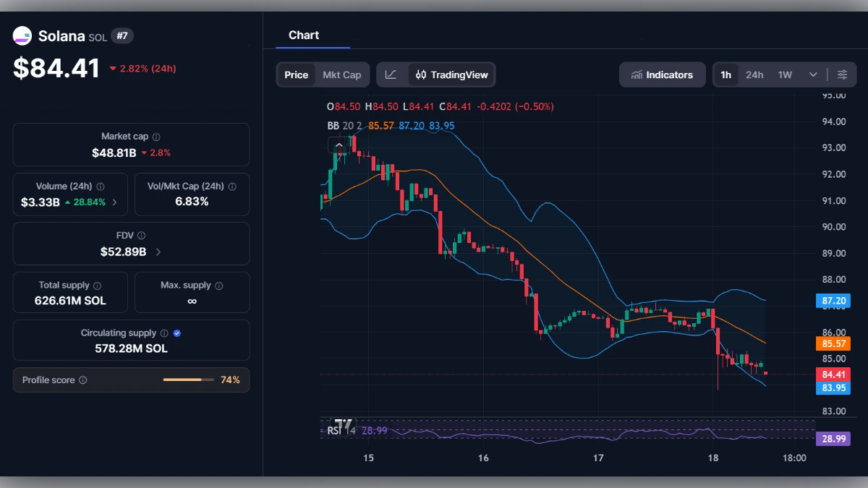The width and height of the screenshot is (868, 488).
Task: Click the 74% profile score value
Action: click(x=230, y=380)
